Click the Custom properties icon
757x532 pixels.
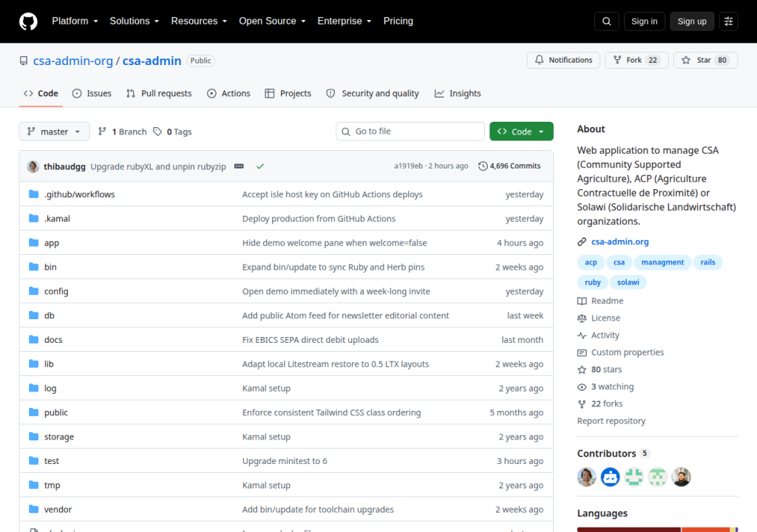(x=582, y=352)
